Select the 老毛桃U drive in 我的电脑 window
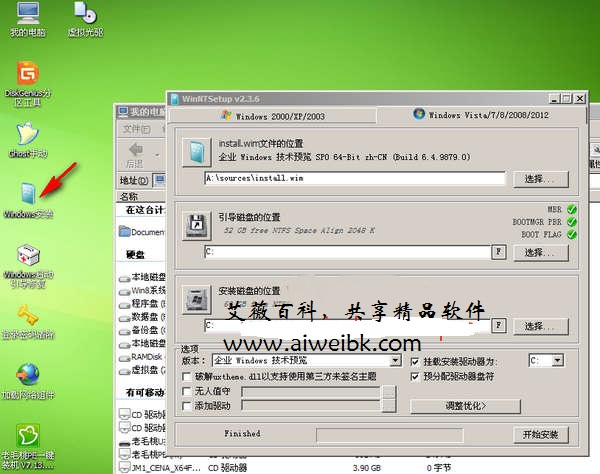600x474 pixels. pyautogui.click(x=142, y=441)
